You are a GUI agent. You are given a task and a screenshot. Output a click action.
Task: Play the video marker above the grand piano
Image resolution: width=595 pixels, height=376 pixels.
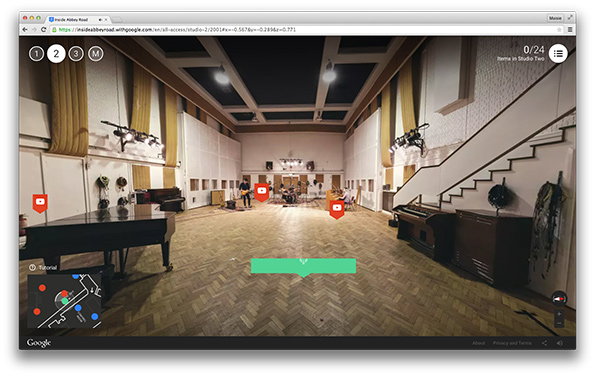point(40,203)
